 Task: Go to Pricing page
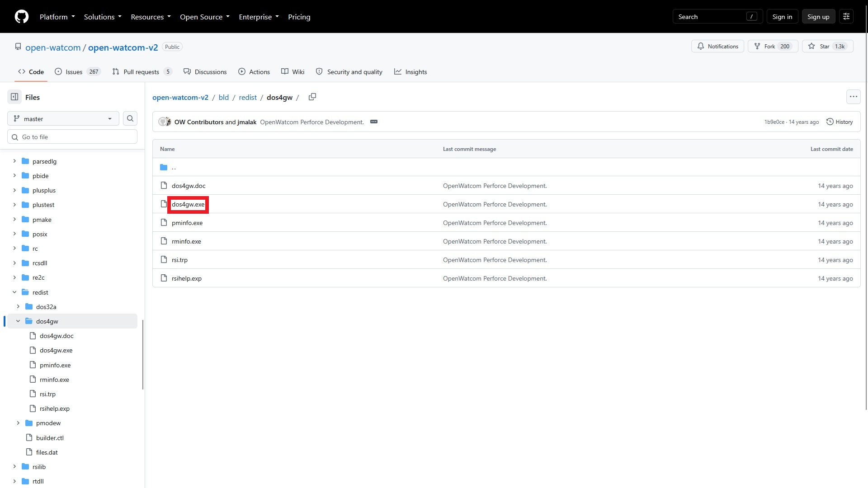coord(299,17)
